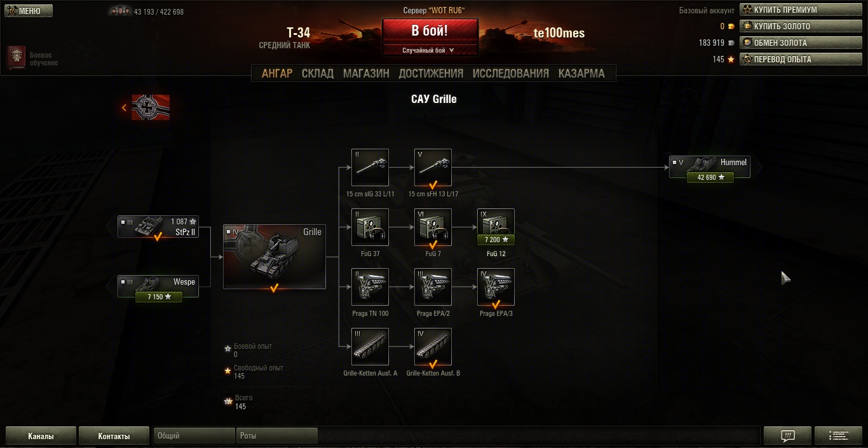
Task: Select the Grille-Ketten Ausf. B suspension
Action: tap(433, 346)
